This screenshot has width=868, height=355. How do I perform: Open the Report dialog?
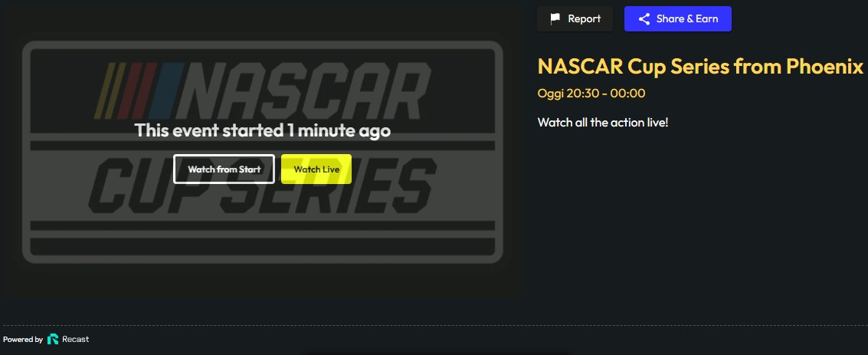(x=575, y=19)
